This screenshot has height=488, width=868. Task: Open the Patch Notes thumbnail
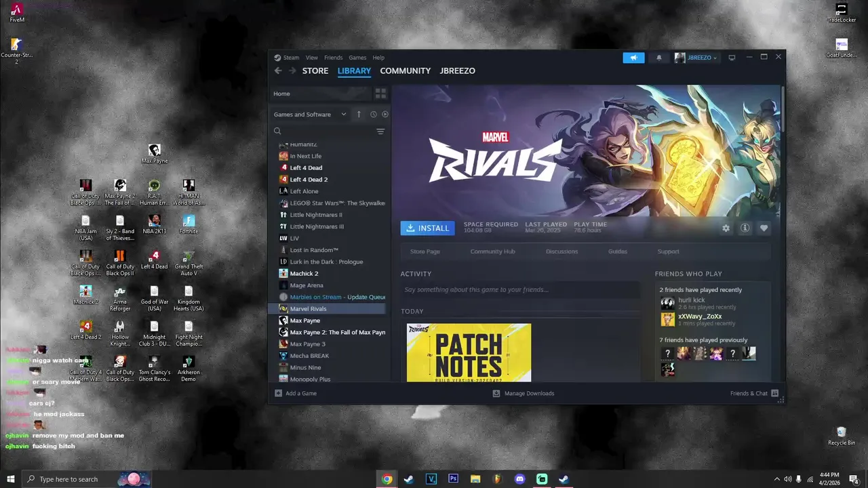pos(469,352)
